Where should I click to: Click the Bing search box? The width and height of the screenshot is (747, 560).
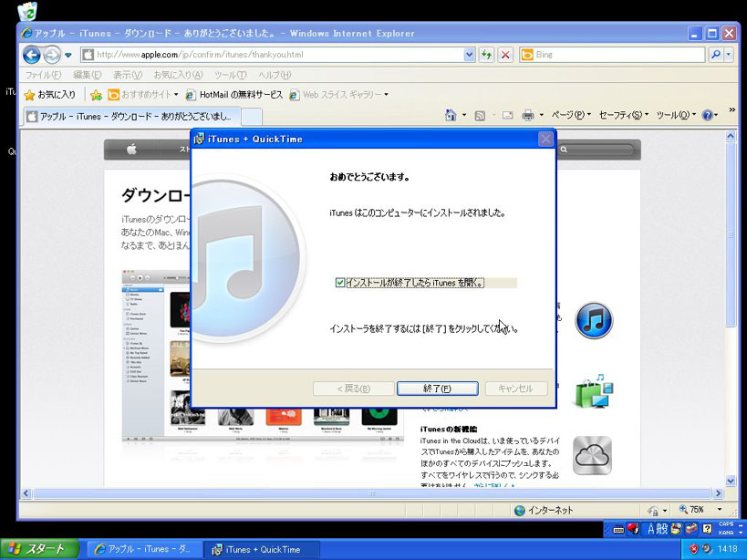tap(611, 55)
